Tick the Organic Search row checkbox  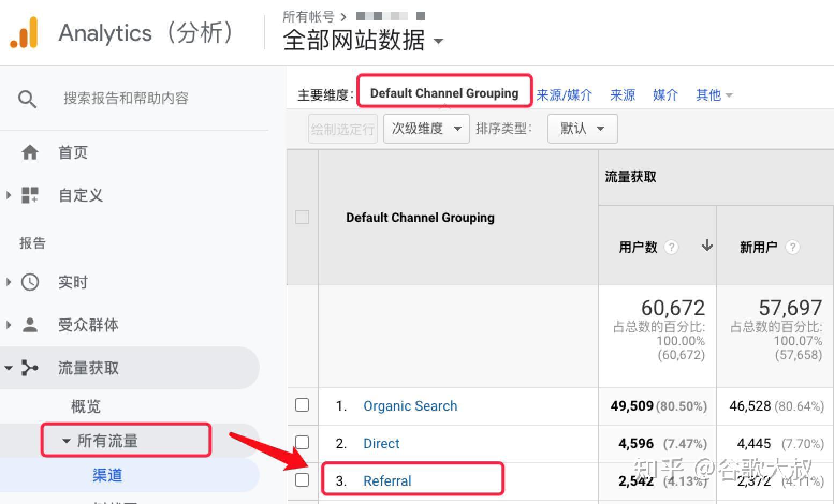tap(302, 405)
